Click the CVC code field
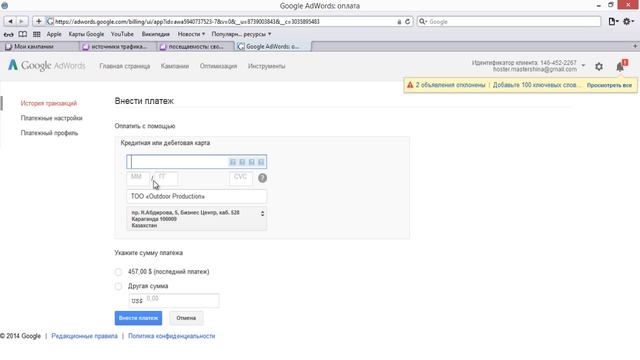The height and width of the screenshot is (360, 640). [x=241, y=178]
